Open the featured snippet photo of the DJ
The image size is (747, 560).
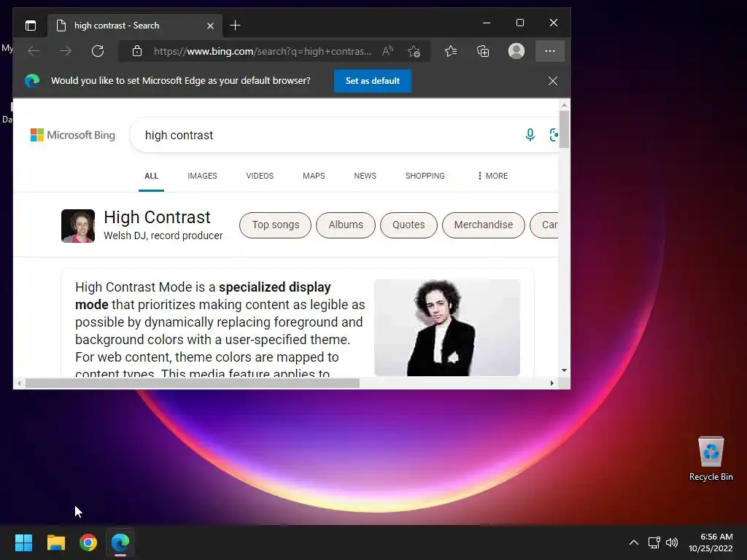click(x=447, y=327)
